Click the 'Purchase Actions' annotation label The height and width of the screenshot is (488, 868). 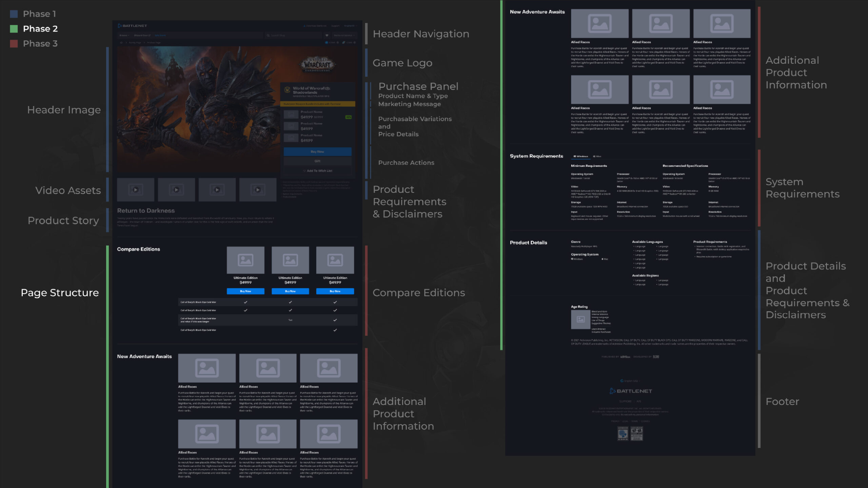(x=406, y=163)
